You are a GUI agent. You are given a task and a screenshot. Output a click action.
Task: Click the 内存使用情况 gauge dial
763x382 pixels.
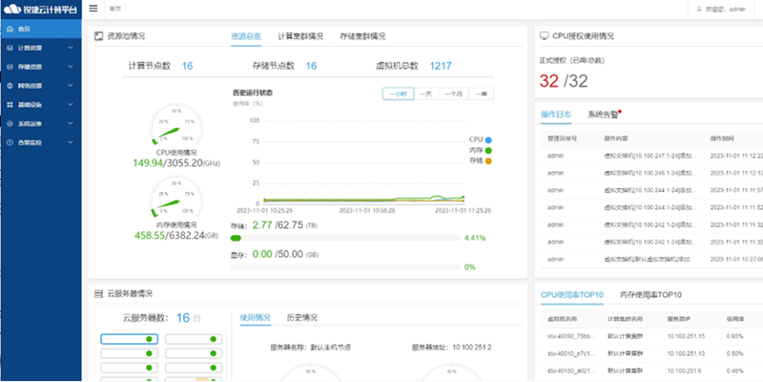coord(176,197)
